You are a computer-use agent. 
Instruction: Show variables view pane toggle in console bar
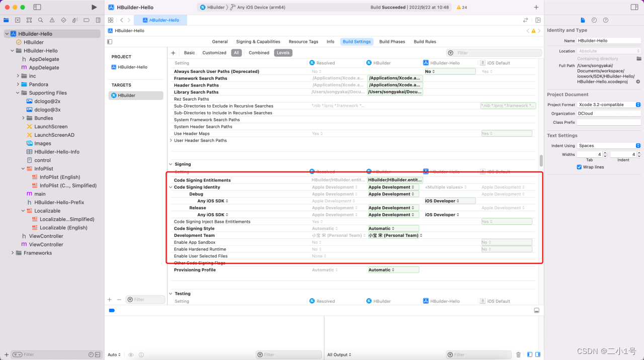click(x=529, y=354)
